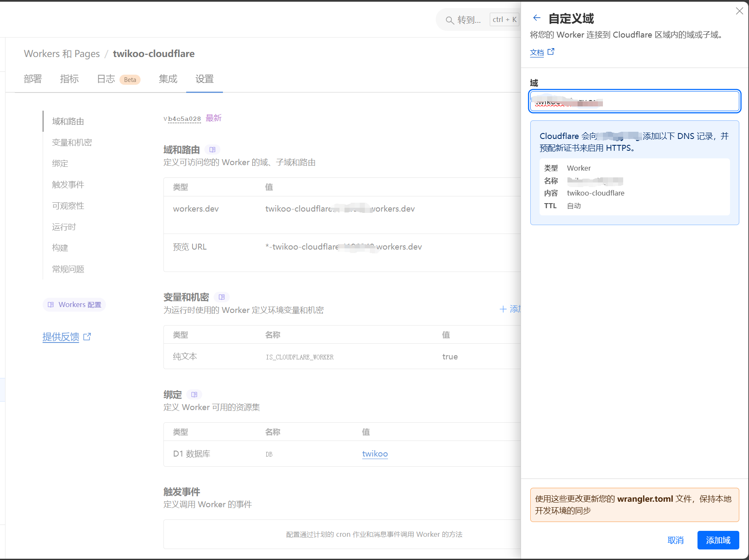Click the domain input field
This screenshot has width=749, height=560.
tap(634, 101)
